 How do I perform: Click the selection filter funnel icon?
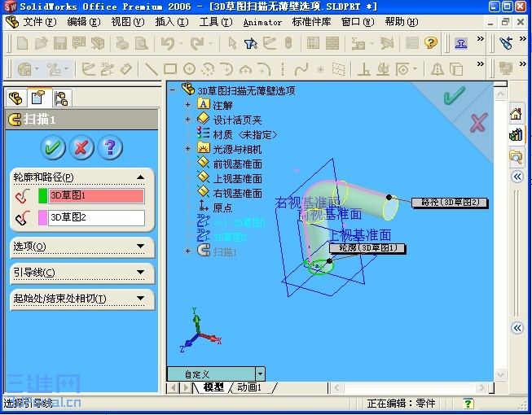pos(251,43)
